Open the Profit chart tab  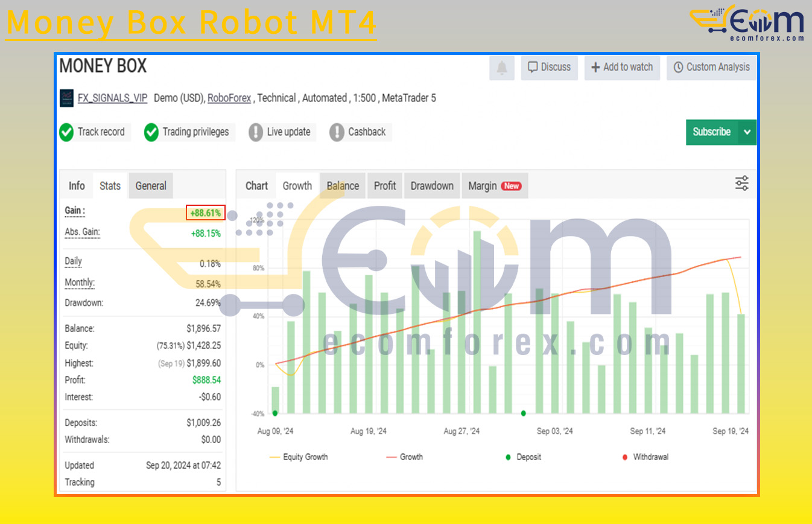385,186
